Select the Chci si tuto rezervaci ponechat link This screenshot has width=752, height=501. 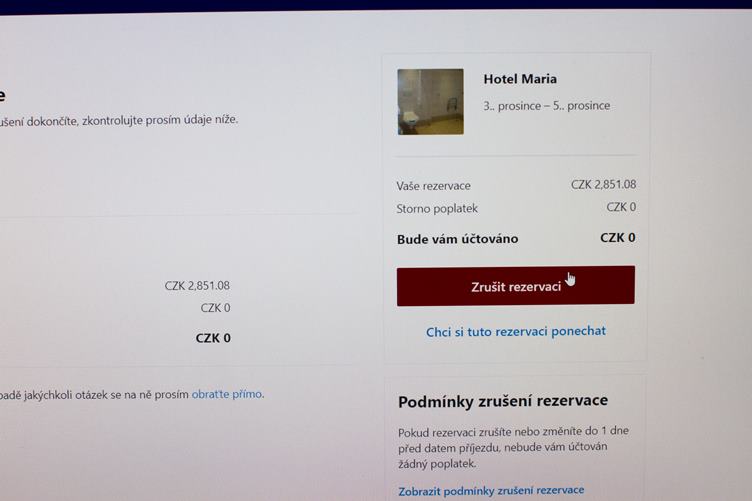[516, 331]
